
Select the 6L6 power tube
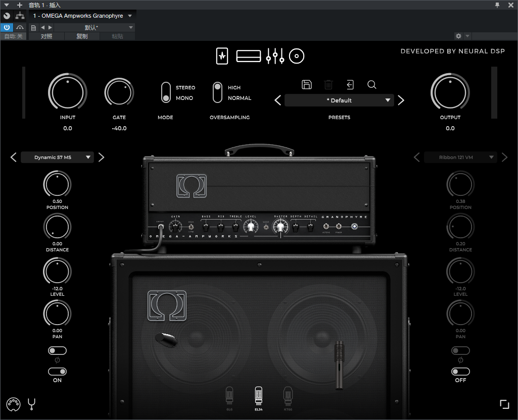pos(229,398)
